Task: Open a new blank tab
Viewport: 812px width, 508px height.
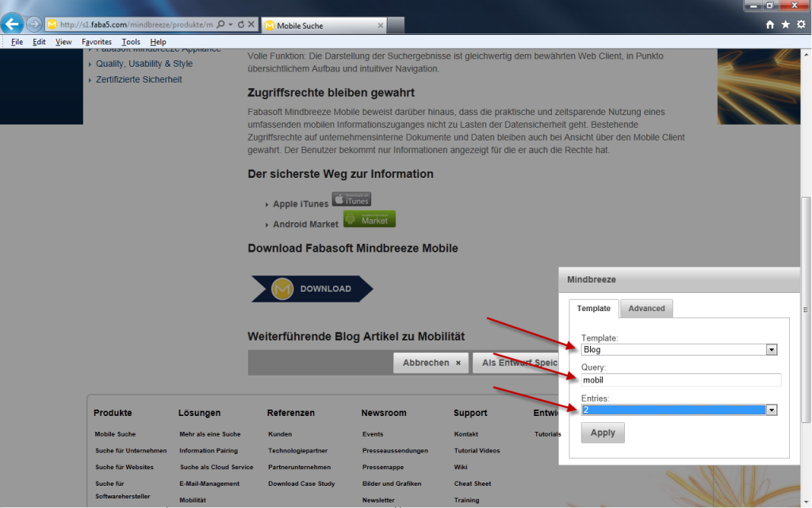Action: 396,25
